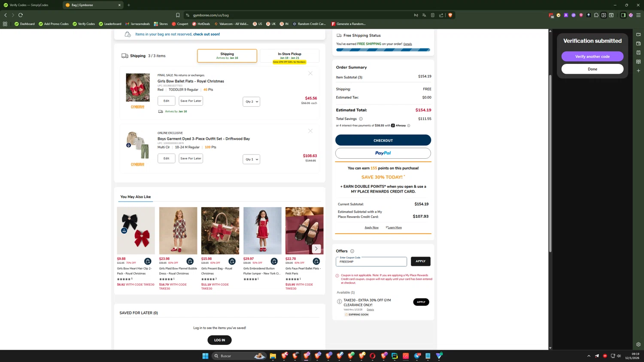
Task: Go back to previous page
Action: point(6,15)
